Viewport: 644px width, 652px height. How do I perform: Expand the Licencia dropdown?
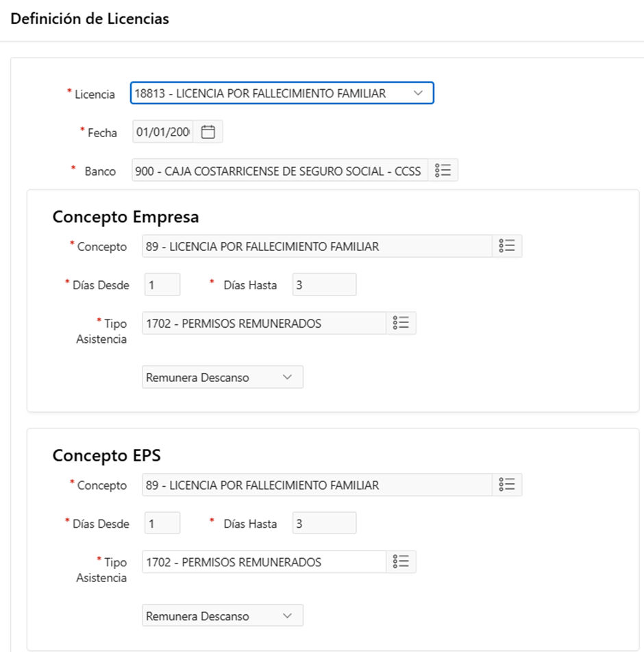pyautogui.click(x=418, y=93)
